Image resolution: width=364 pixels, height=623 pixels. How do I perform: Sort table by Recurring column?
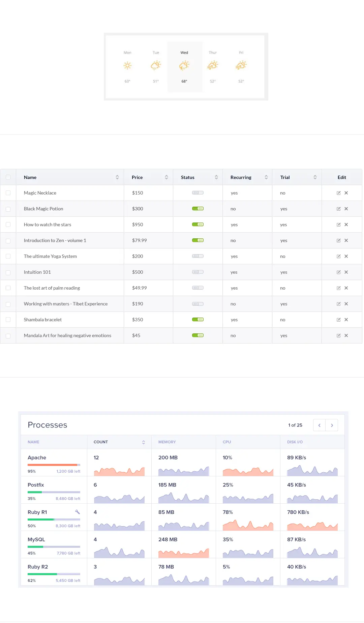point(266,177)
